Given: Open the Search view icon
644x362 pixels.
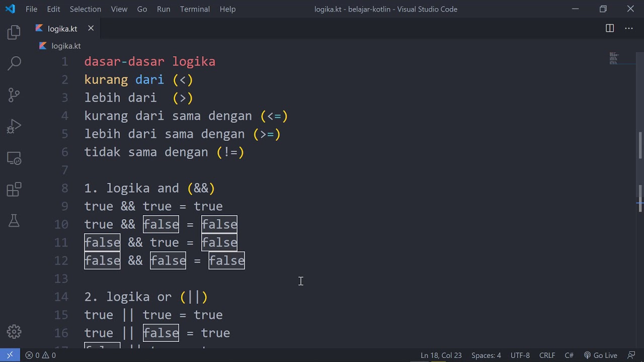Looking at the screenshot, I should coord(14,63).
